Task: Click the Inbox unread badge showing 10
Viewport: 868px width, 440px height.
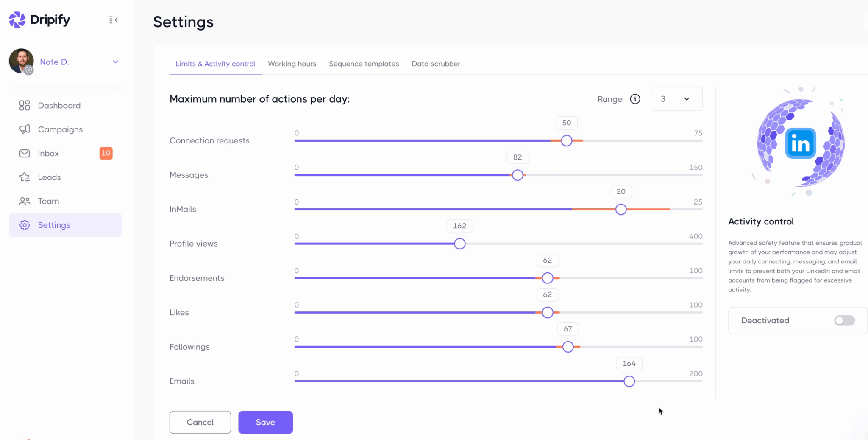Action: click(106, 153)
